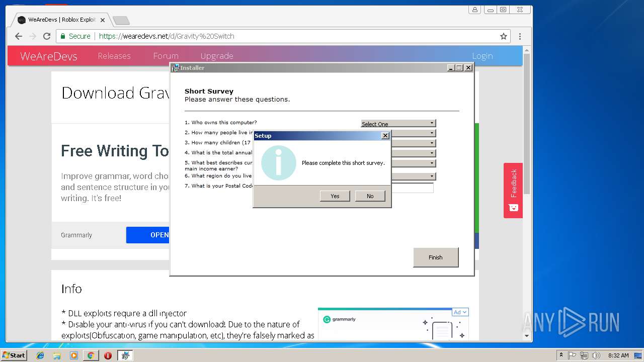
Task: Select the Installer taskbar icon
Action: point(125,355)
